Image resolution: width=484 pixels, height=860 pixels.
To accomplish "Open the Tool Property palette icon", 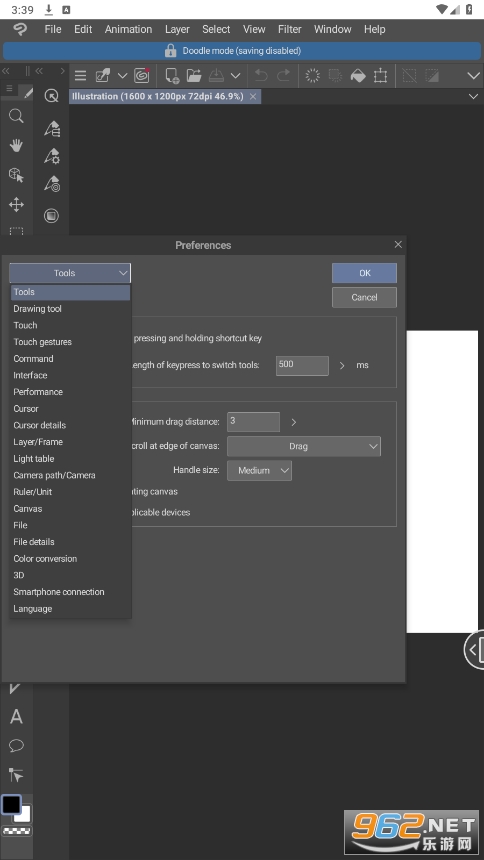I will [52, 156].
